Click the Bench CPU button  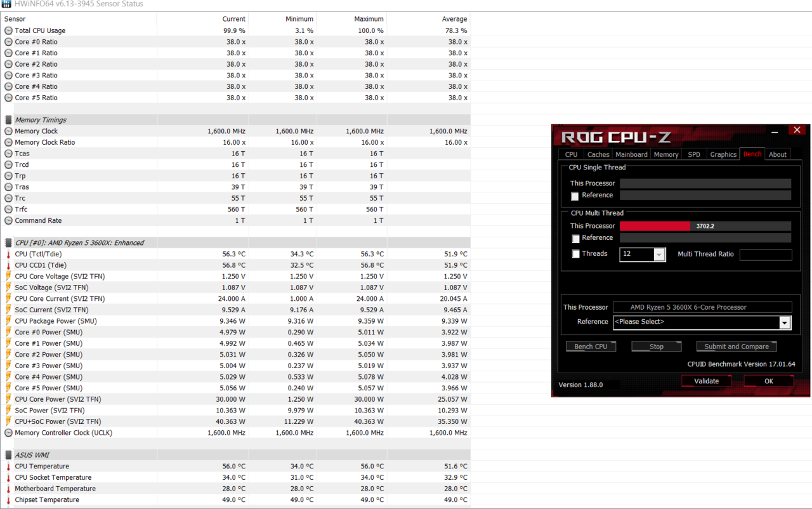point(591,347)
